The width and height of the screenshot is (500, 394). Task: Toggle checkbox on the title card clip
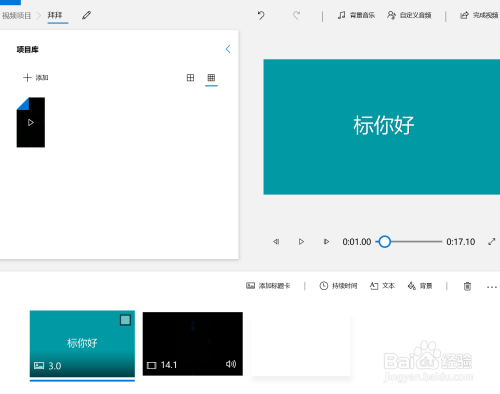click(125, 320)
